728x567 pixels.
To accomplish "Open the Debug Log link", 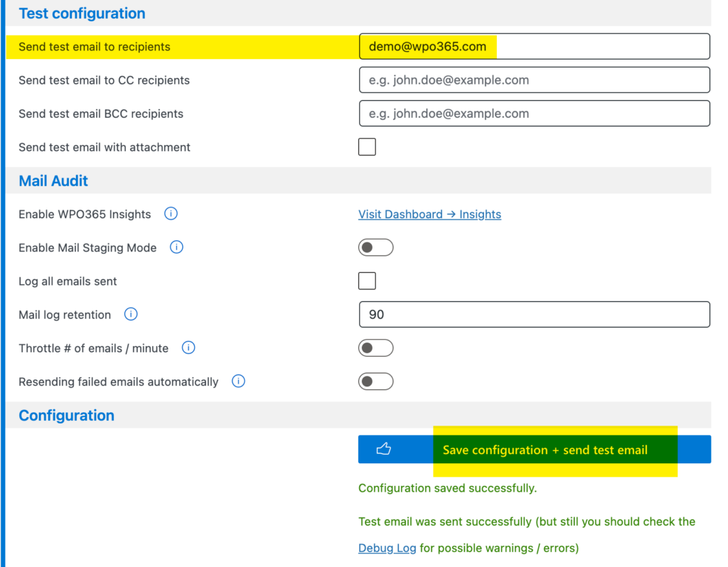I will click(x=387, y=548).
